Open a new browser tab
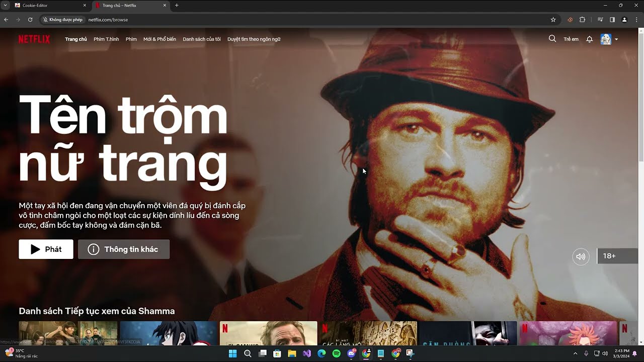This screenshot has width=644, height=362. pyautogui.click(x=177, y=6)
